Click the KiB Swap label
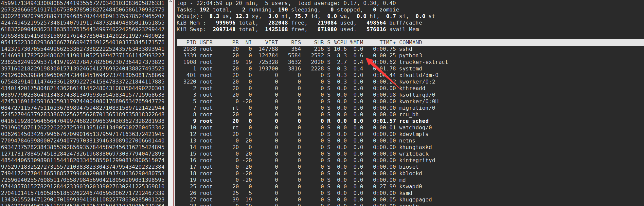644x206 pixels. point(191,29)
